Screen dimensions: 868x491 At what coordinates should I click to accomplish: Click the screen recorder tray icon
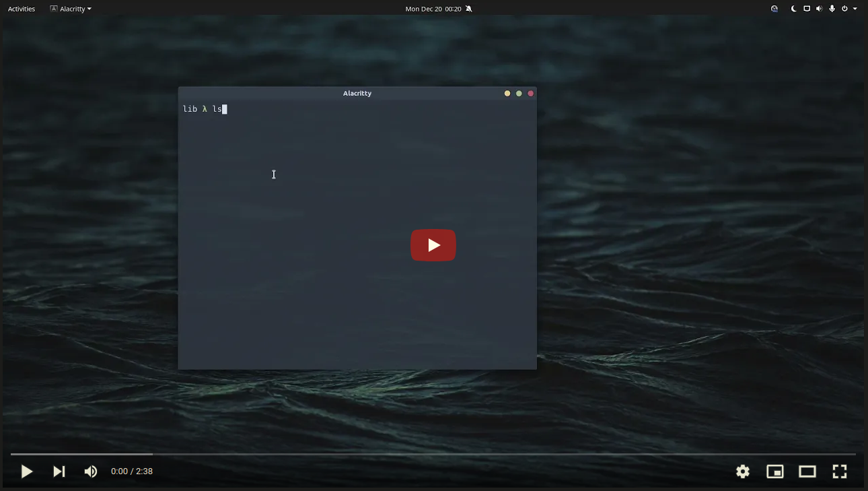[x=774, y=9]
